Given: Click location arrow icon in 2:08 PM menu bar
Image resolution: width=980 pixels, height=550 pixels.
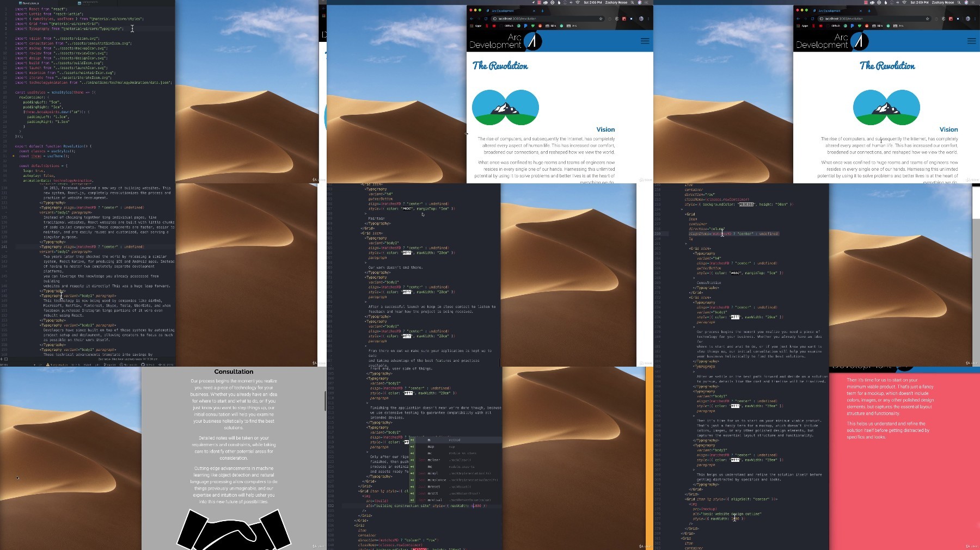Looking at the screenshot, I should click(x=534, y=2).
